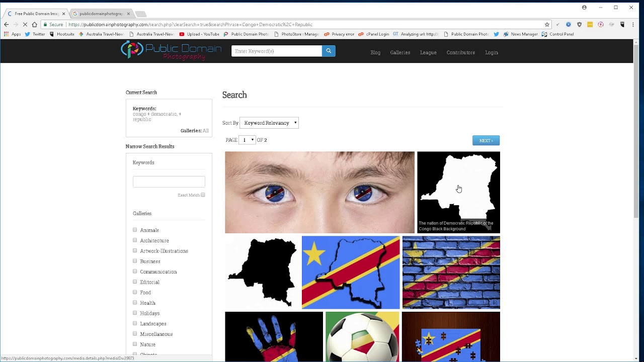Open the Galleries nav item

click(x=400, y=52)
